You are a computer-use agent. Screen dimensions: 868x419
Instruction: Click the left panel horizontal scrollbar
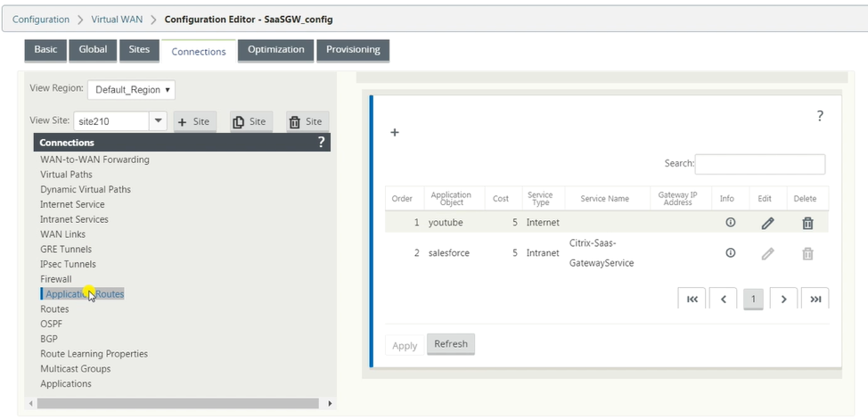pos(177,404)
